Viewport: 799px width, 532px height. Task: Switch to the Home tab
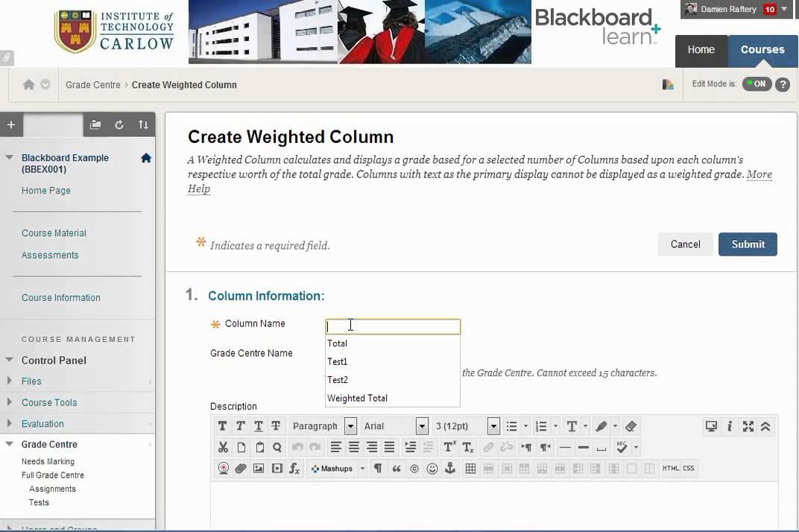(x=701, y=50)
